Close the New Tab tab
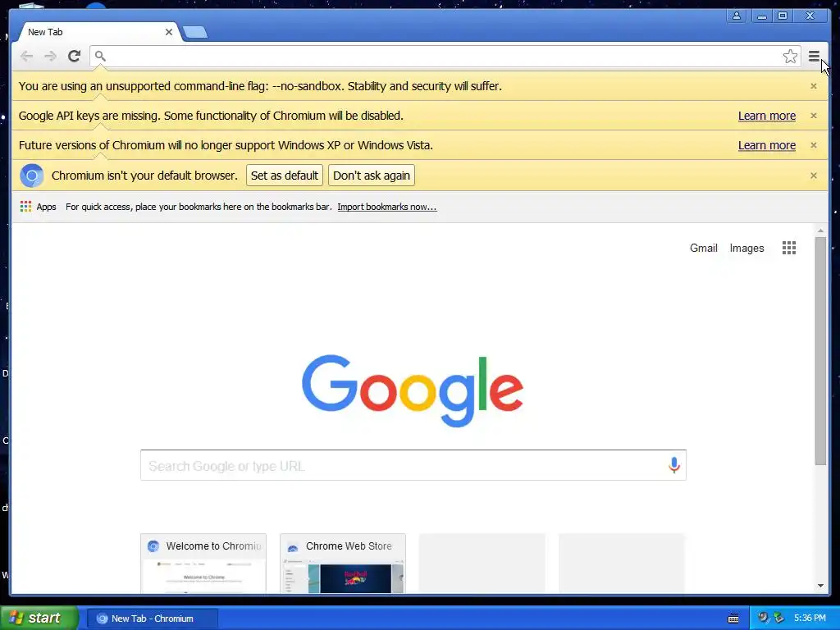Image resolution: width=840 pixels, height=630 pixels. 169,32
